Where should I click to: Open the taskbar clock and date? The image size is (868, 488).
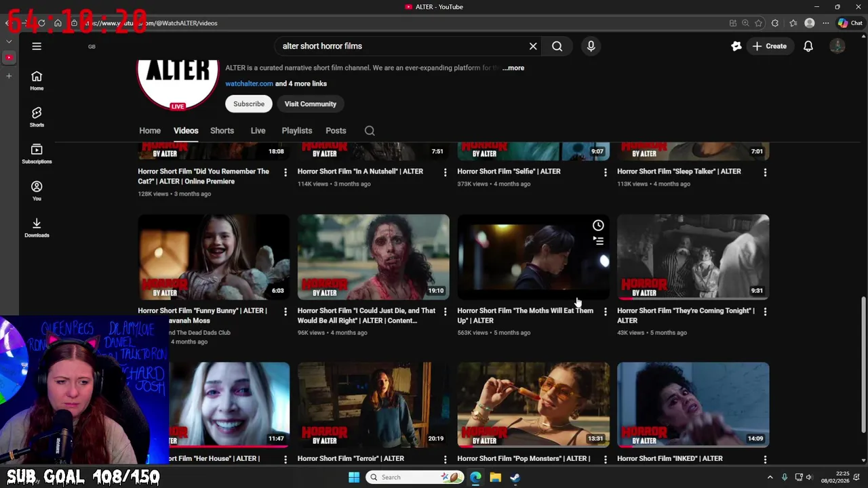[x=835, y=477]
